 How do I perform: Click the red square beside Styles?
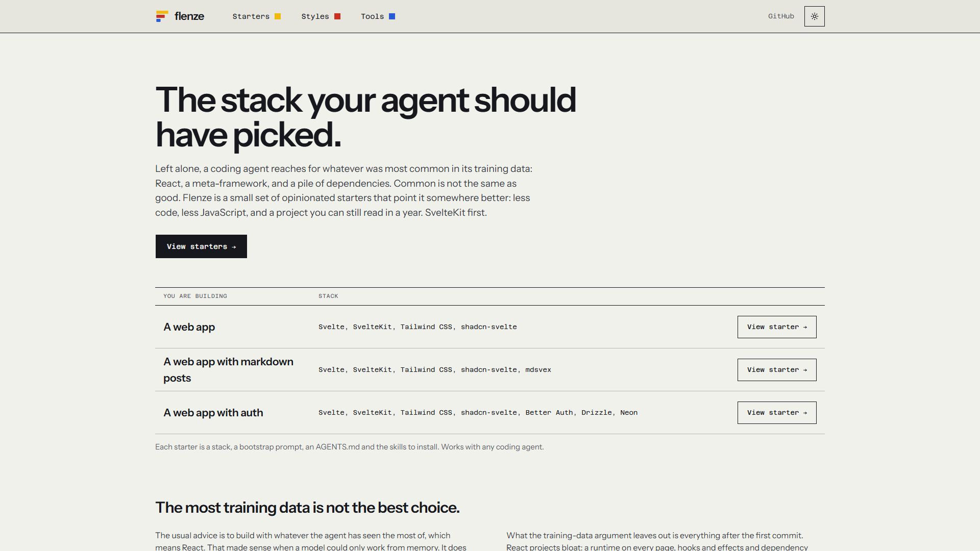click(x=337, y=16)
